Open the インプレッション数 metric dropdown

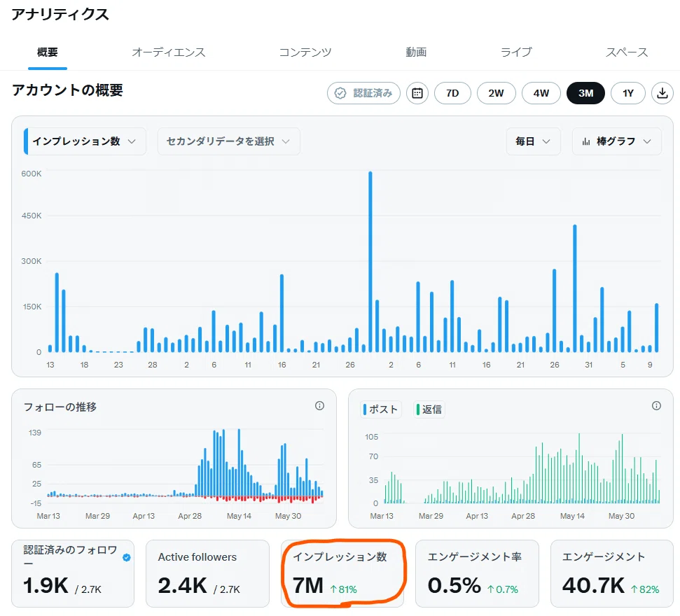pos(85,141)
